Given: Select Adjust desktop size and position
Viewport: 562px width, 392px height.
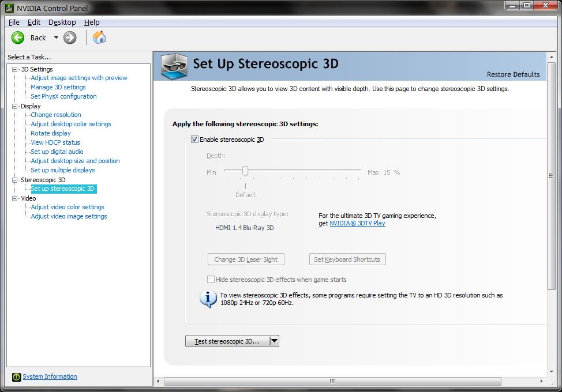Looking at the screenshot, I should tap(75, 161).
